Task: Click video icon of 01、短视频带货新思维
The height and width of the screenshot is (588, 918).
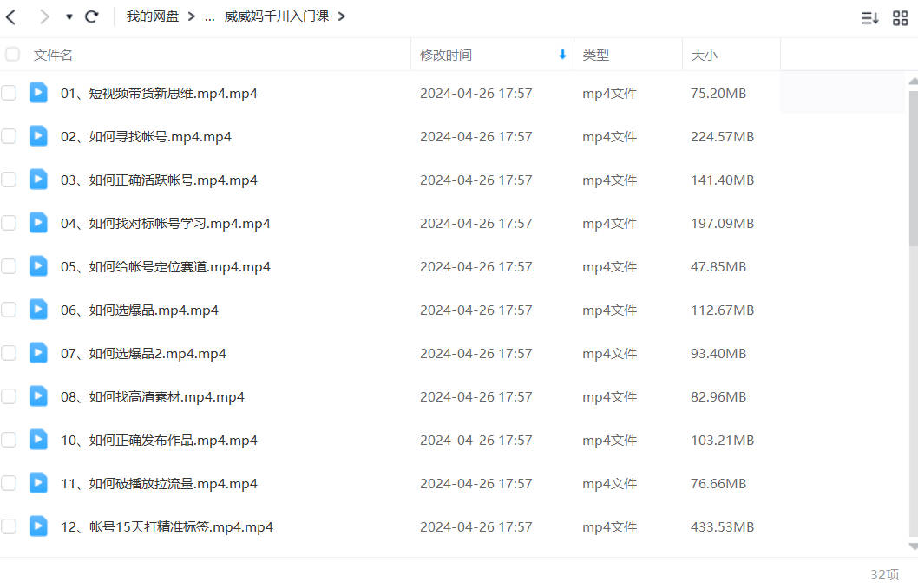Action: [39, 93]
